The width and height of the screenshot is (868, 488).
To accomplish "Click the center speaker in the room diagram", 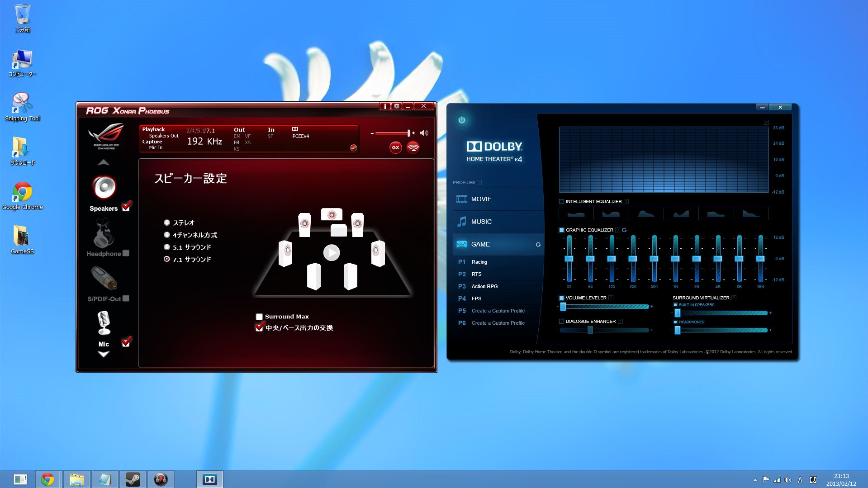I will click(x=332, y=214).
